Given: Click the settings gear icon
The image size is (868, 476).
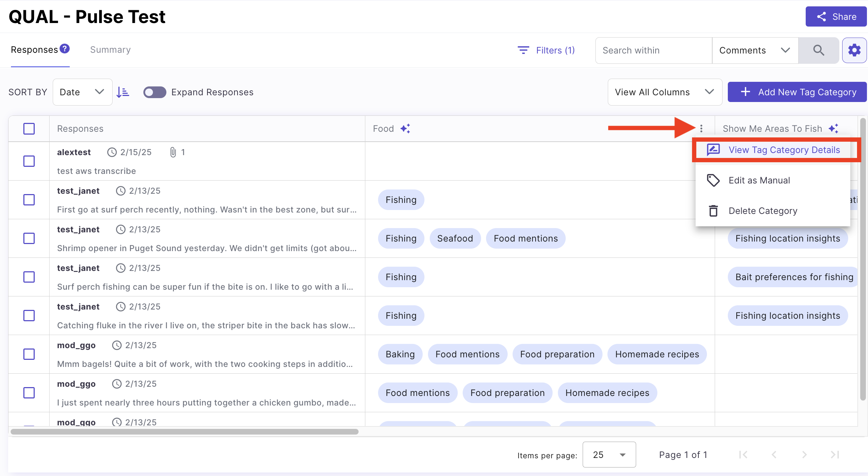Looking at the screenshot, I should 854,50.
